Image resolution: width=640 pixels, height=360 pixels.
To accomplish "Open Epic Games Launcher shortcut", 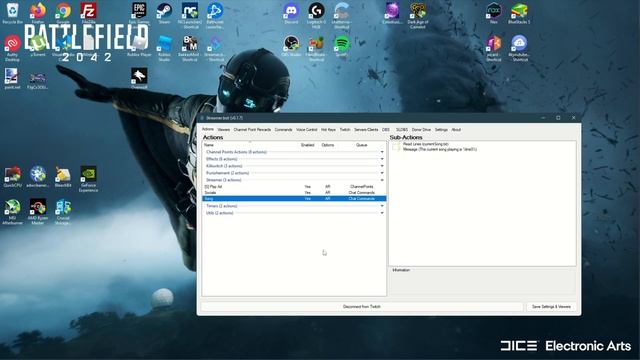I will 139,13.
